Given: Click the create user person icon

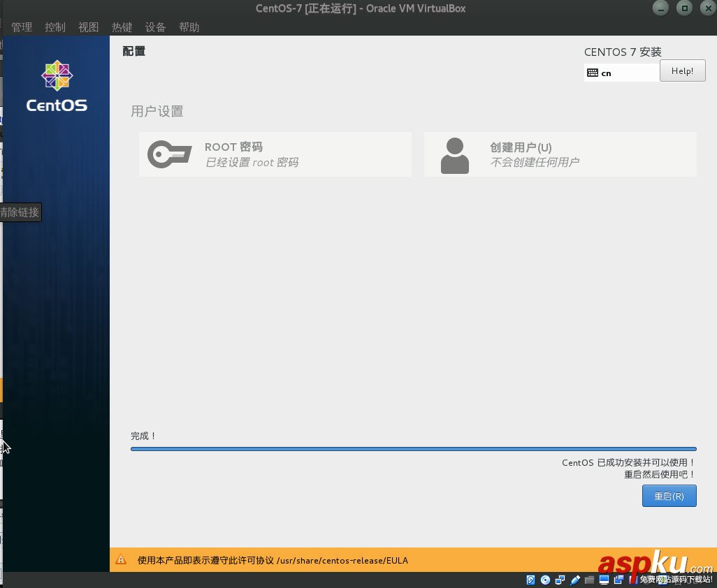Looking at the screenshot, I should coord(455,154).
